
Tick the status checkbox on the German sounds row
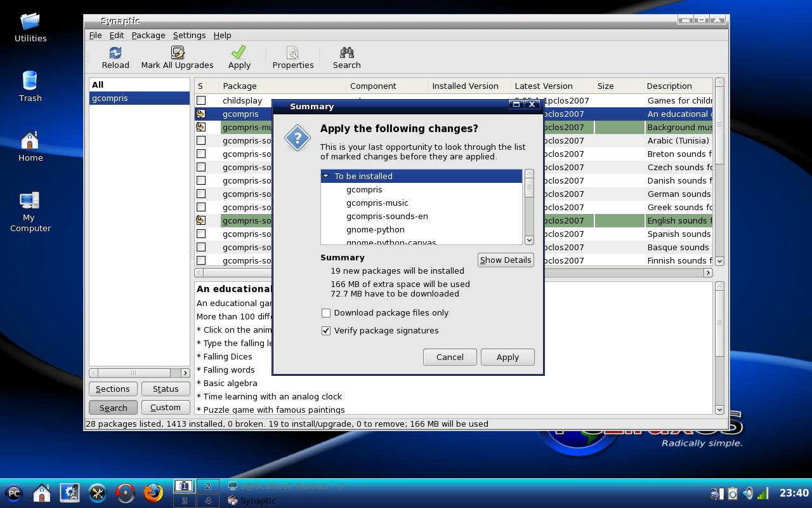(201, 194)
